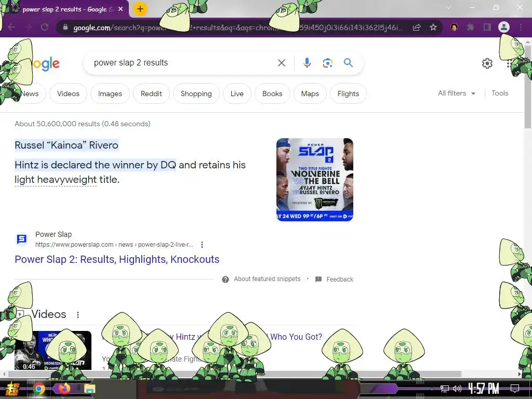Open the Power Slap 2 poster image

[x=315, y=179]
